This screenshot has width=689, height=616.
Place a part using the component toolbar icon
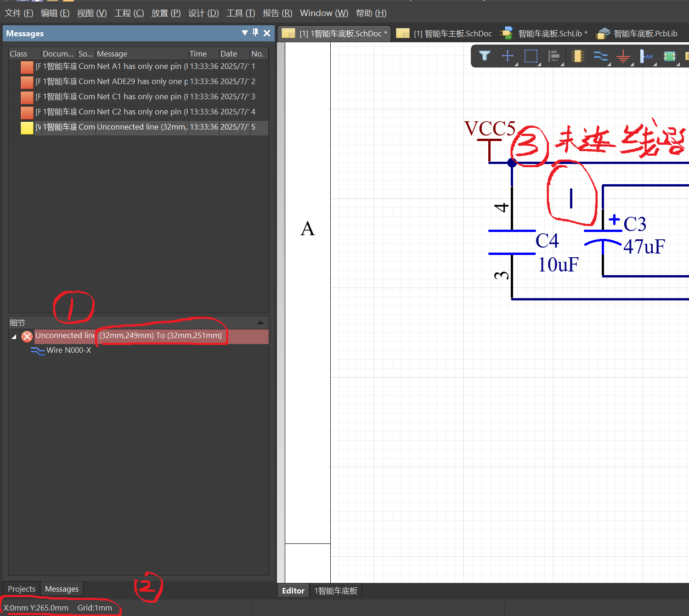pyautogui.click(x=577, y=56)
